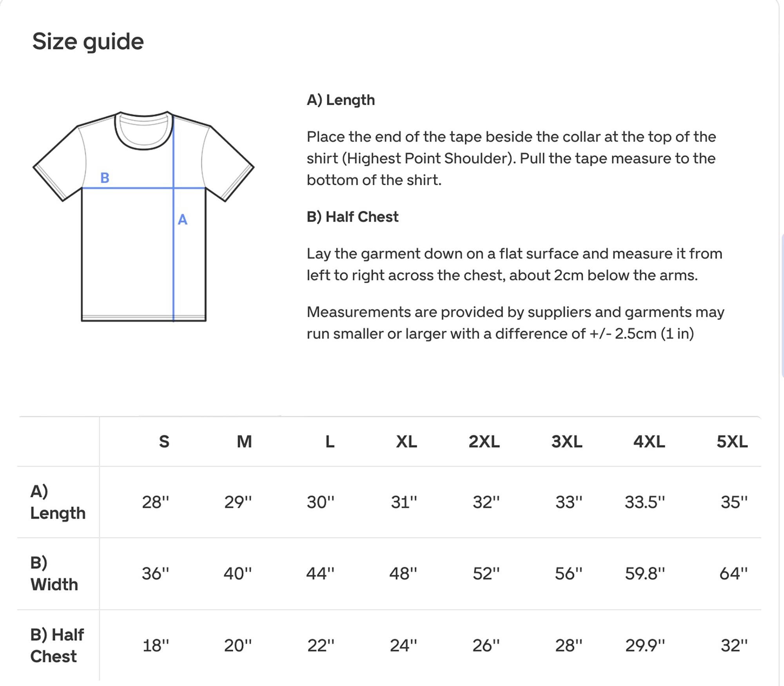The width and height of the screenshot is (784, 686).
Task: Click the B) Width row label
Action: pos(54,573)
